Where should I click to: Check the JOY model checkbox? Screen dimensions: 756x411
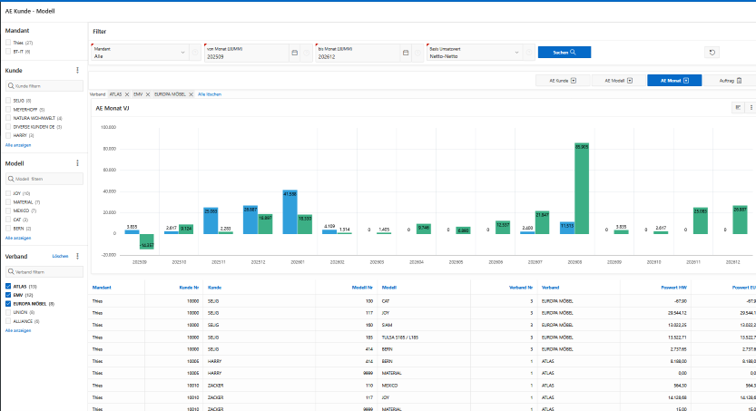(8, 193)
